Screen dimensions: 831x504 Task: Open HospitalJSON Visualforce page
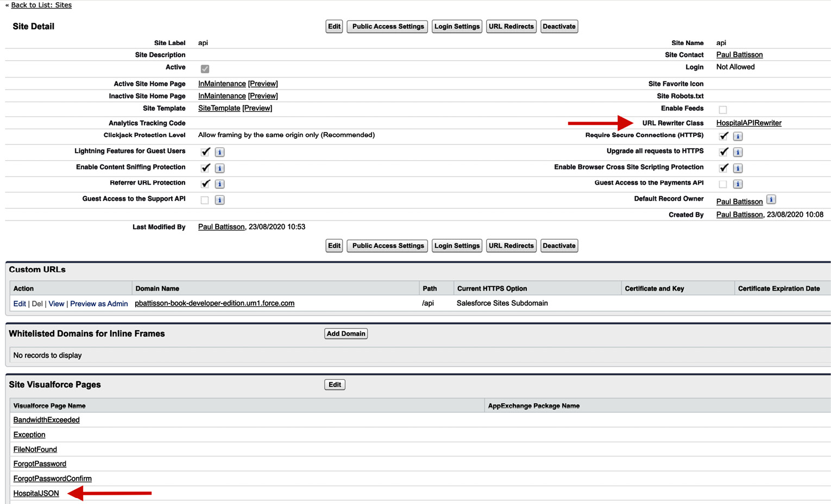36,493
